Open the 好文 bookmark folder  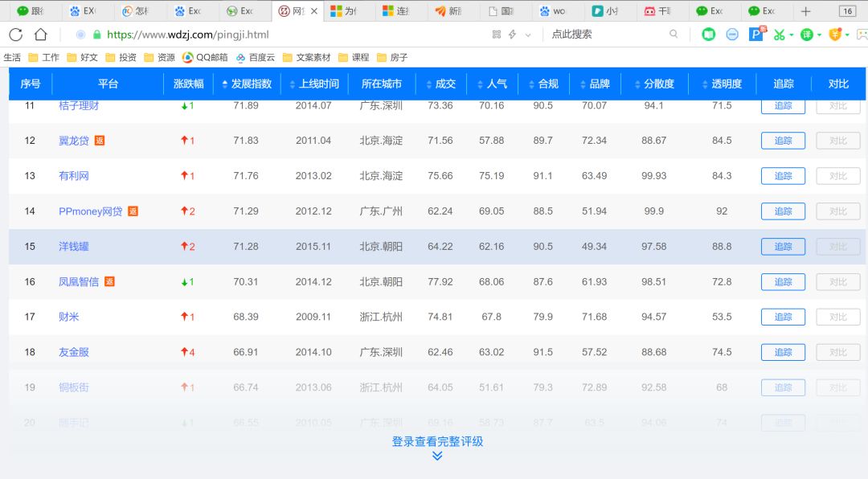pos(82,57)
